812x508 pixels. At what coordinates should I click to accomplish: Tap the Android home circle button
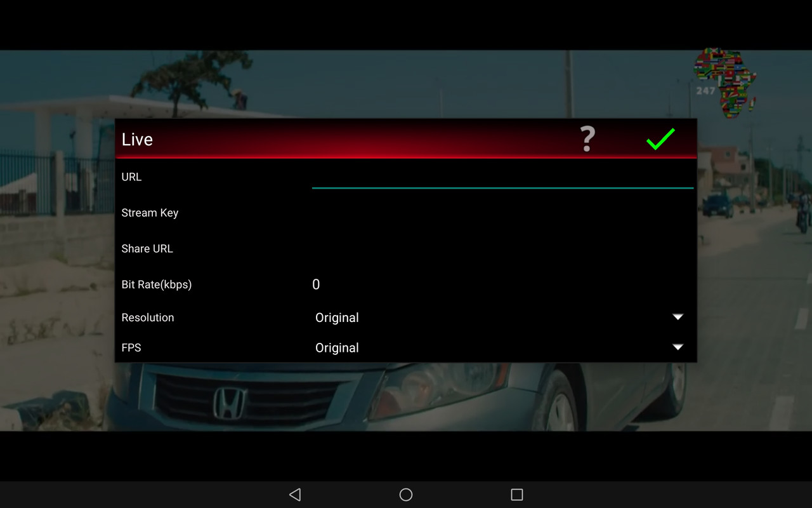[406, 495]
